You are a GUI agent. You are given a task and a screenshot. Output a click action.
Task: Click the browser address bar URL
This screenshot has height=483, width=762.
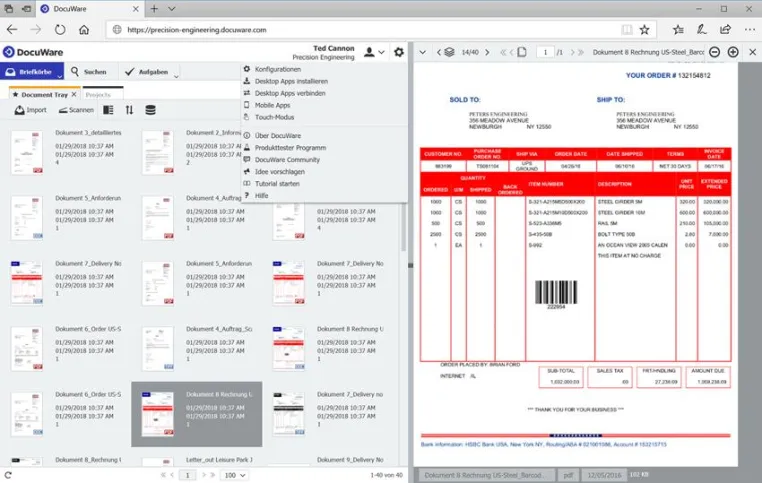point(197,30)
